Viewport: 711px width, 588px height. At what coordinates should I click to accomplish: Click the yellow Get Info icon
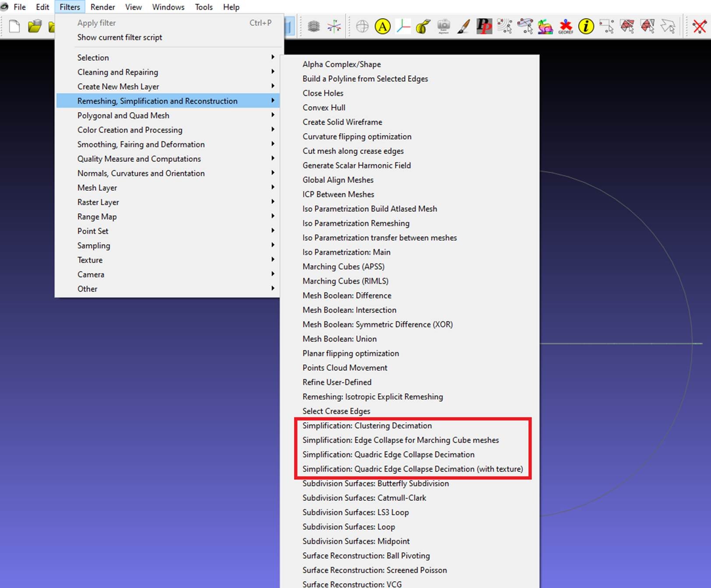[x=586, y=27]
